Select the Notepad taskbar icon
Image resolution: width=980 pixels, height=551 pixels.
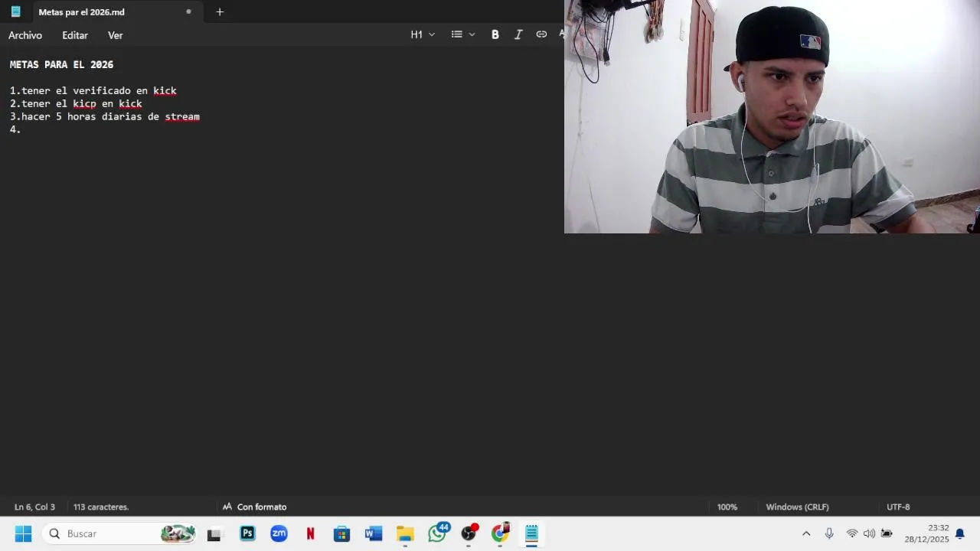tap(531, 533)
